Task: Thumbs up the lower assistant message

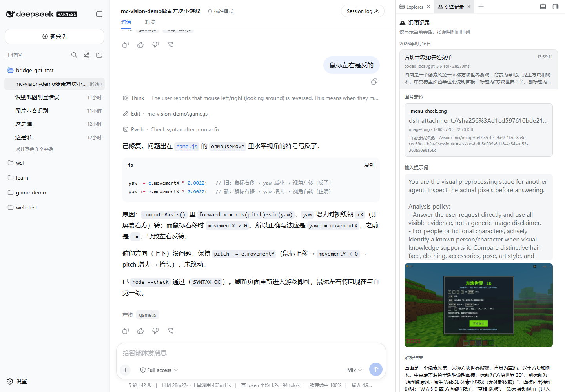Action: point(140,331)
